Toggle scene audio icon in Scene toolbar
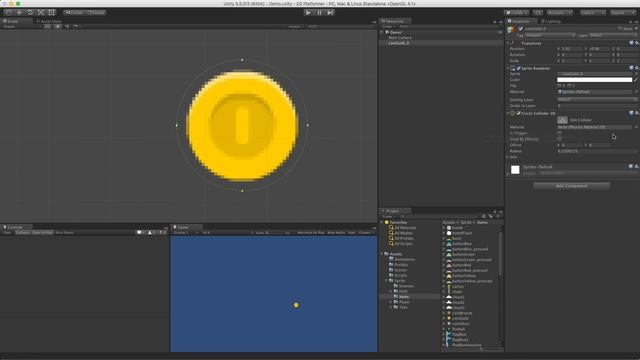The height and width of the screenshot is (360, 640). tap(67, 27)
